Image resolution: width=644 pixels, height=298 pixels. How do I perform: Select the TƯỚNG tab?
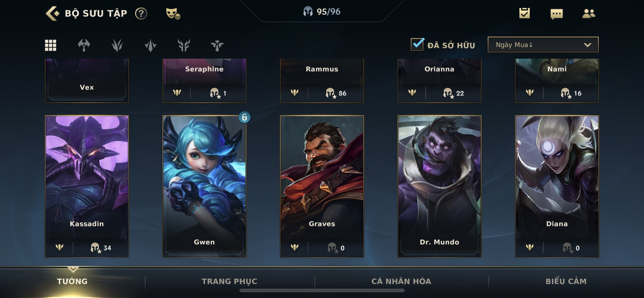click(72, 281)
